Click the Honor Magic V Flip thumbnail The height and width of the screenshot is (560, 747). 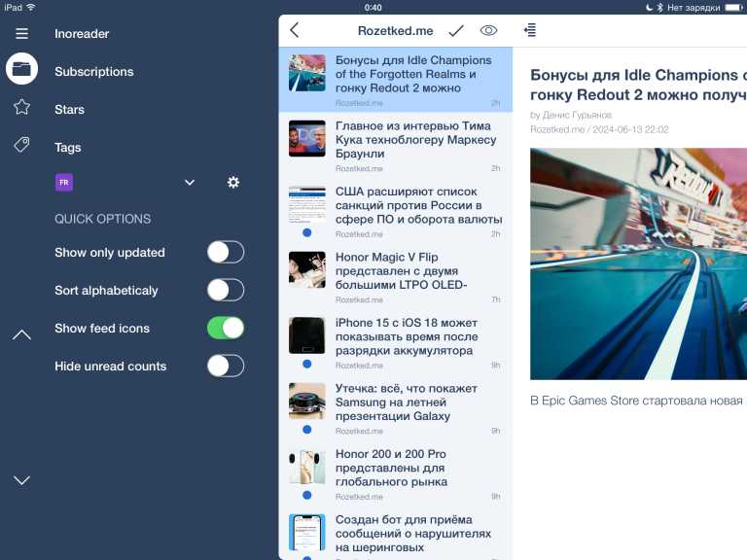point(307,270)
